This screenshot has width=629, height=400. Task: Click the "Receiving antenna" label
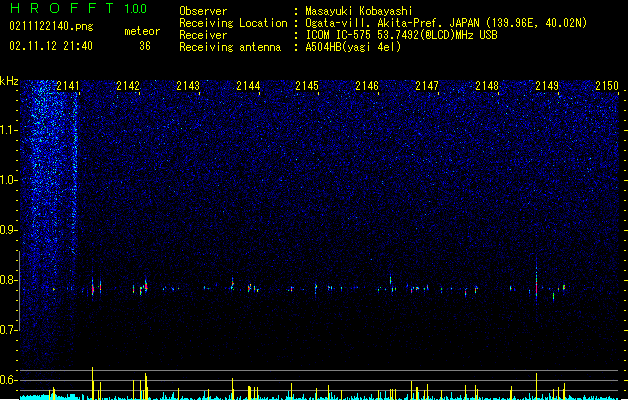click(230, 47)
